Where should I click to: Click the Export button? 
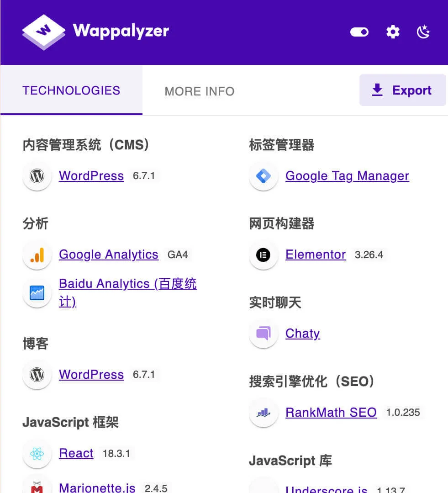coord(402,90)
